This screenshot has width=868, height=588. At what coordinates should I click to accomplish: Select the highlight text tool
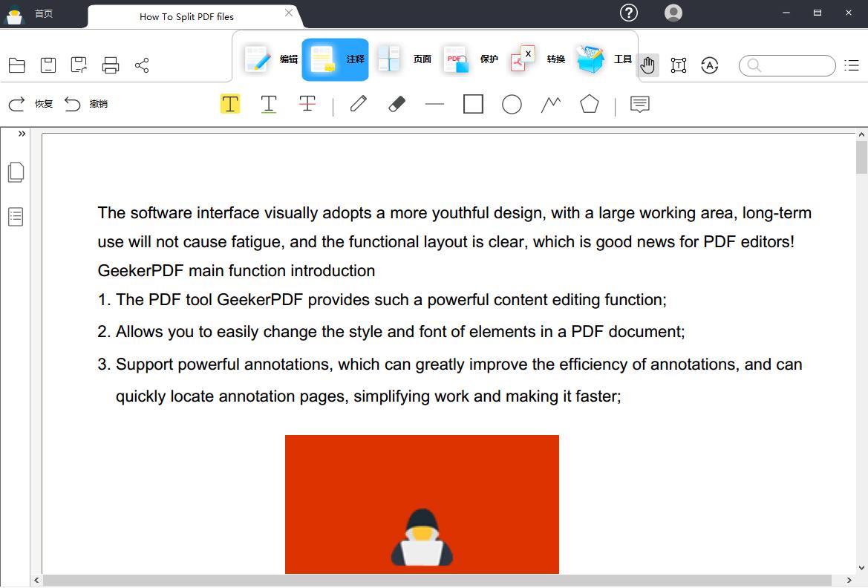tap(230, 104)
